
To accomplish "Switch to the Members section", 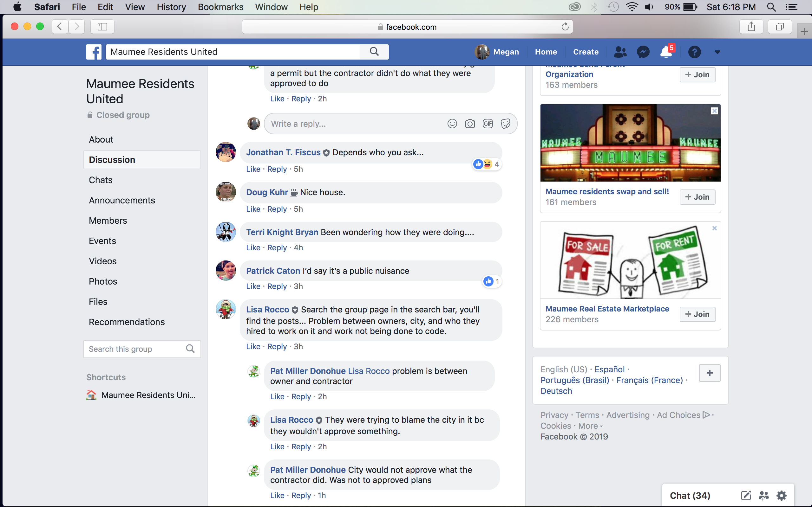I will point(108,221).
